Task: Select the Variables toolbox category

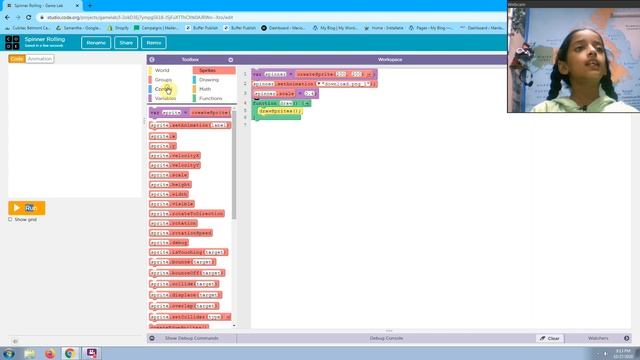Action: (x=165, y=98)
